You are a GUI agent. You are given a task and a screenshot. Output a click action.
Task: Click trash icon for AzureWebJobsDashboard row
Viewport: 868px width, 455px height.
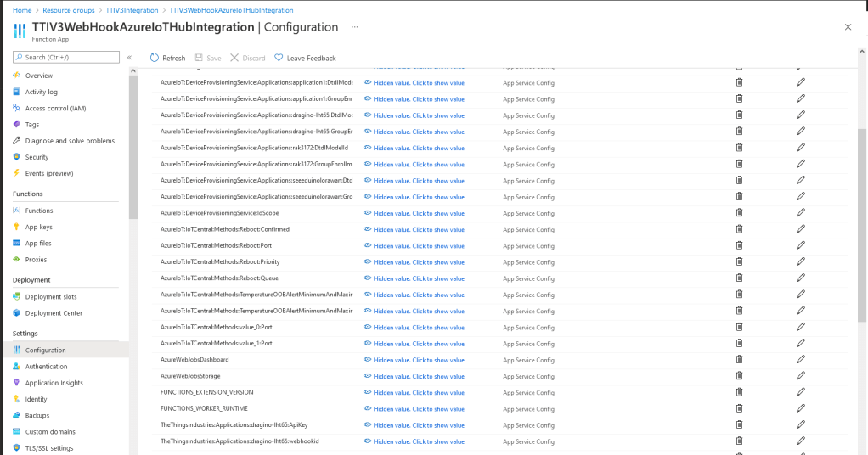pyautogui.click(x=739, y=360)
